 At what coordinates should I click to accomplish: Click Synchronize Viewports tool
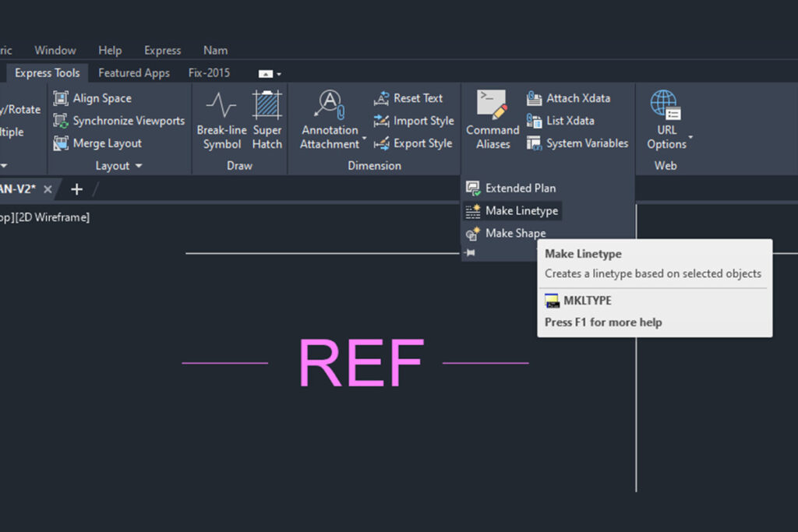tap(119, 121)
